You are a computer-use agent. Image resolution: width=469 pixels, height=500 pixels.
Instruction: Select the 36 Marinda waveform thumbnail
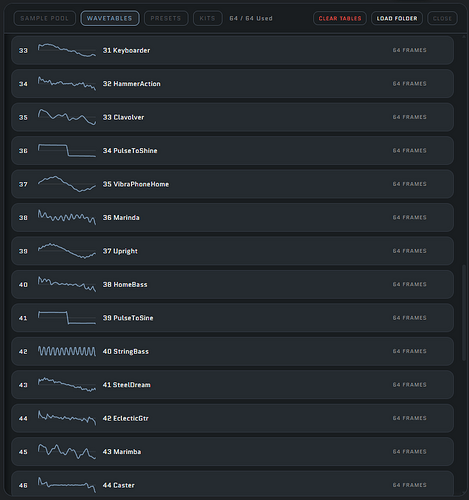point(67,217)
